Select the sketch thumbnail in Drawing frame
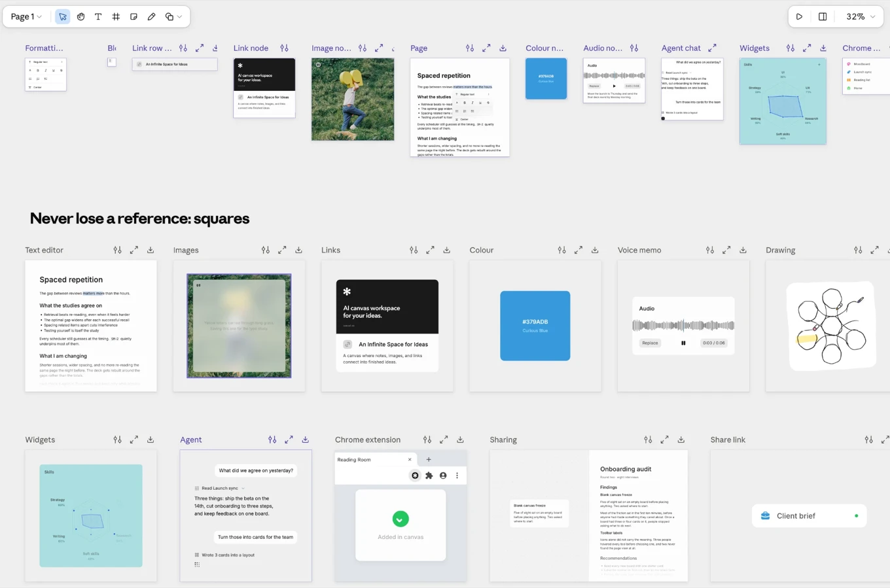890x588 pixels. coord(831,326)
